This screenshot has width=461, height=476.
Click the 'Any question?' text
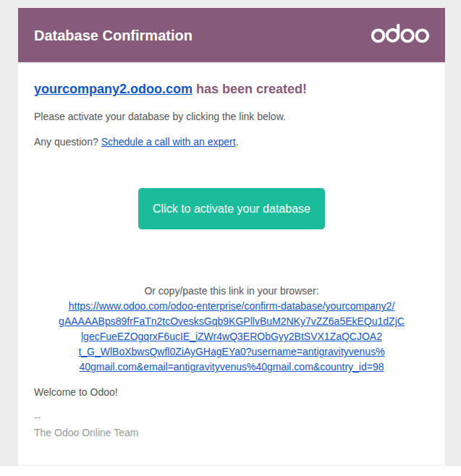66,142
